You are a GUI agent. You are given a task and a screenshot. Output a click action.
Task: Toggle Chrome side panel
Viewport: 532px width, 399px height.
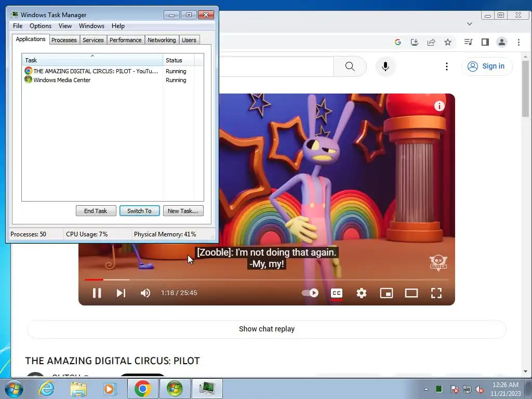click(485, 42)
